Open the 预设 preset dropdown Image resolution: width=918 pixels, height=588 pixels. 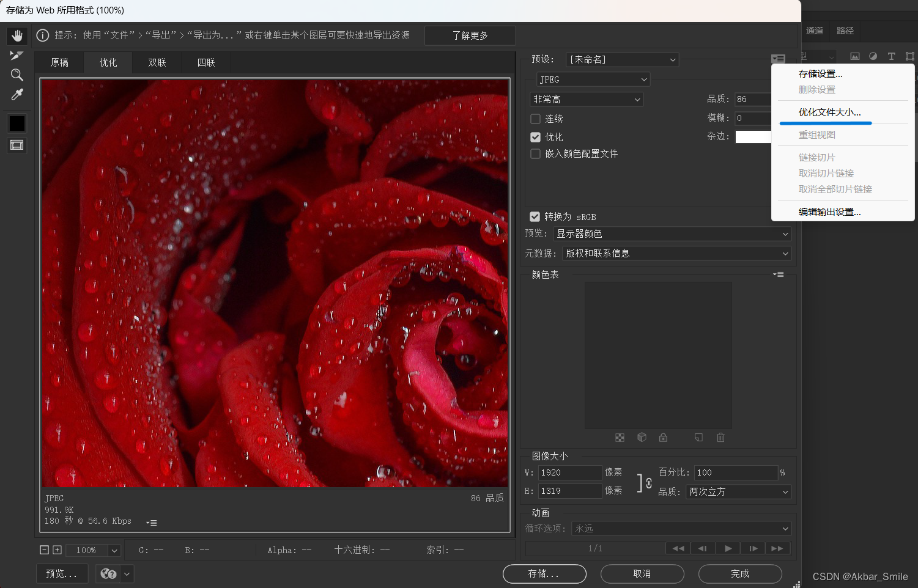click(x=622, y=59)
